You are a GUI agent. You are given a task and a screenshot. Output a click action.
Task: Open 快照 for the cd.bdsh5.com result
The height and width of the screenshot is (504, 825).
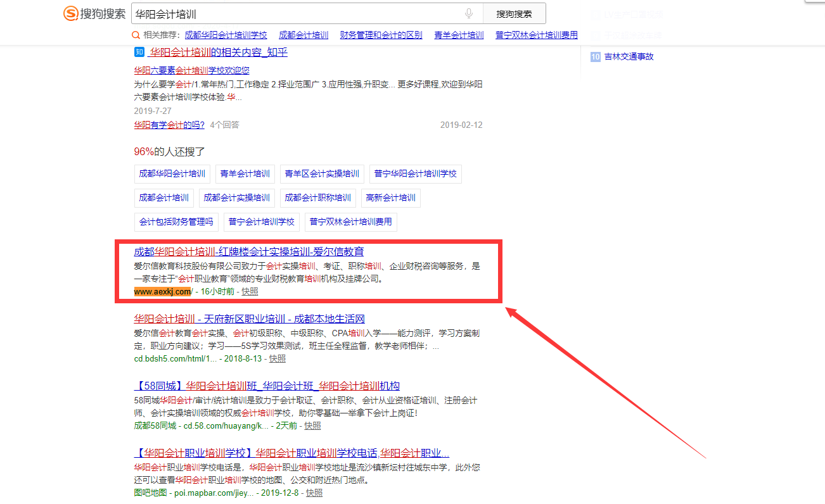point(278,358)
